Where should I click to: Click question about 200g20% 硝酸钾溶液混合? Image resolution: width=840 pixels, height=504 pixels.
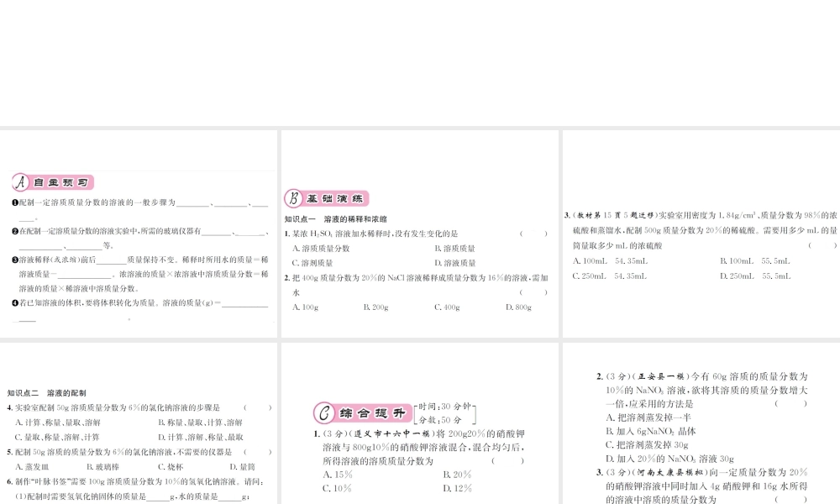coord(419,447)
